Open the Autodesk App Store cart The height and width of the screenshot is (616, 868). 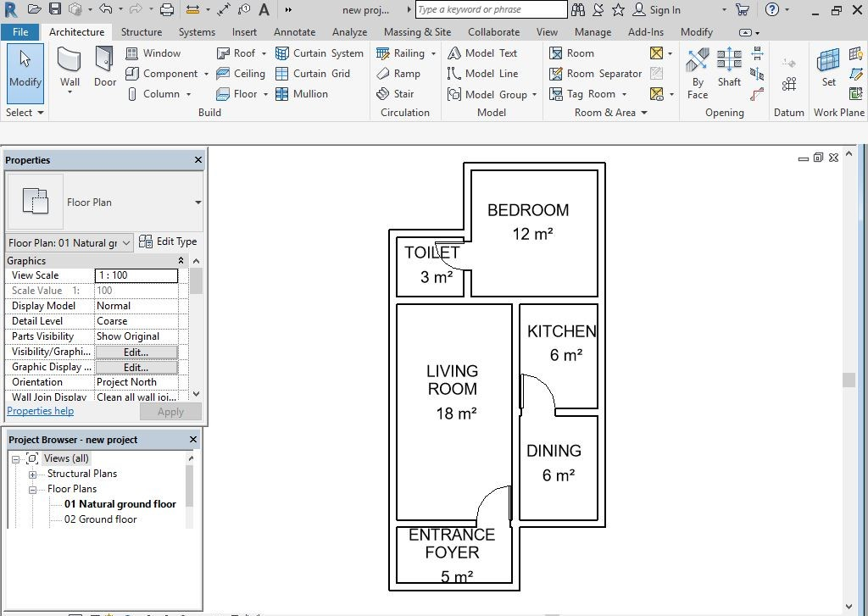click(x=743, y=9)
